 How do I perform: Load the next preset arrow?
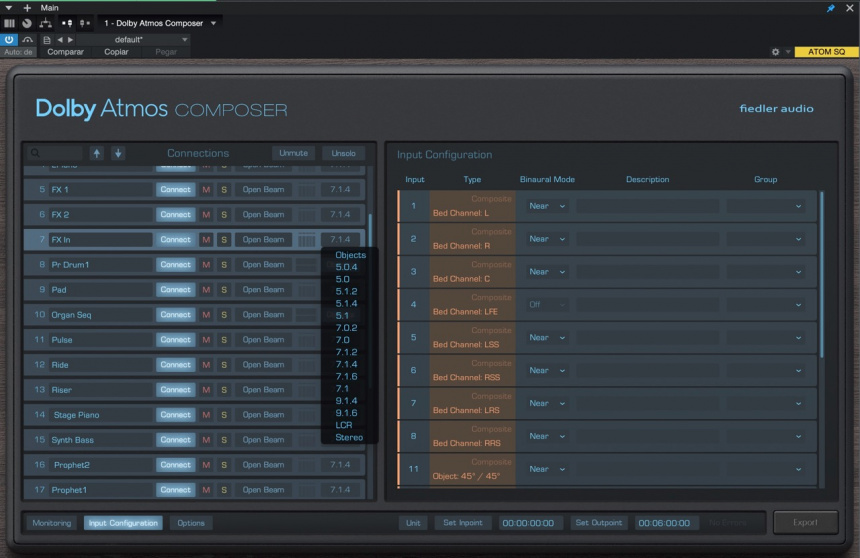point(70,40)
